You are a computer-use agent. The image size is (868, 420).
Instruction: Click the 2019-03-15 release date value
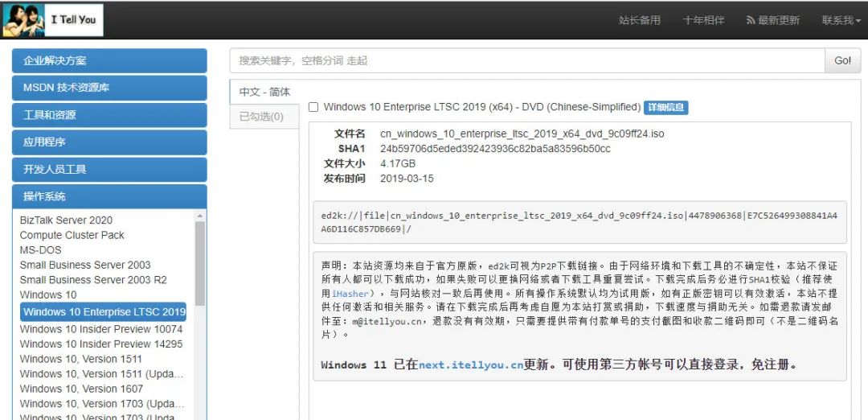[407, 179]
